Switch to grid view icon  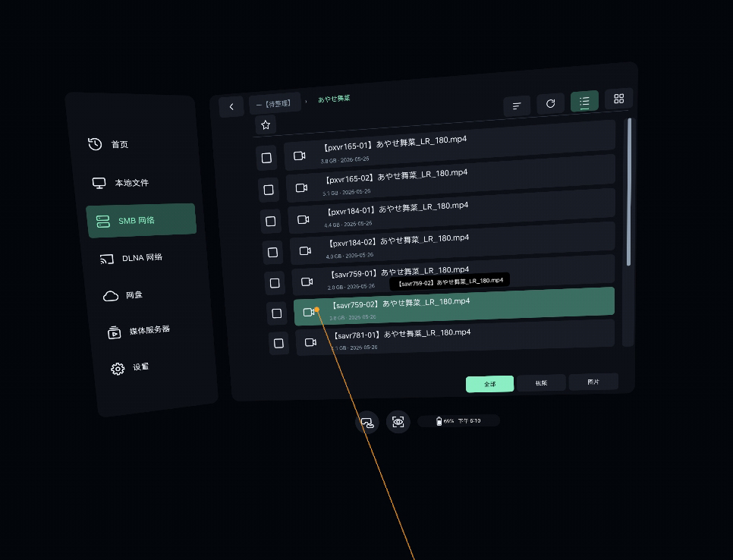pos(618,99)
